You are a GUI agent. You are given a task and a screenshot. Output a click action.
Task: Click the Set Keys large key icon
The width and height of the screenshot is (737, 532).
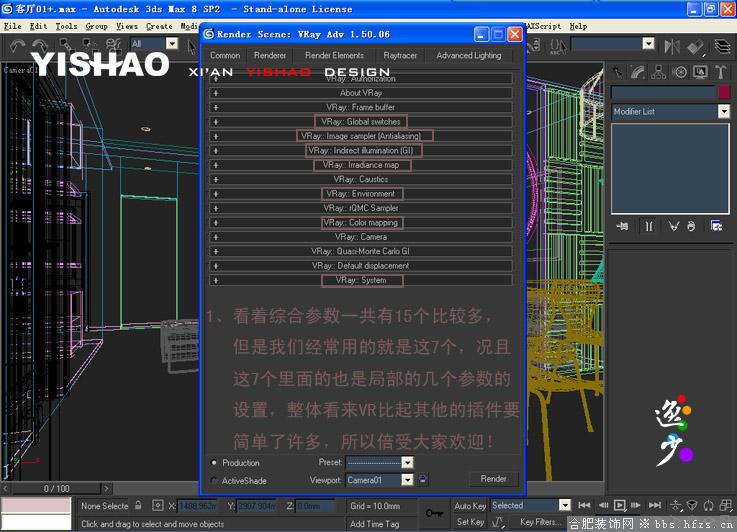(434, 513)
